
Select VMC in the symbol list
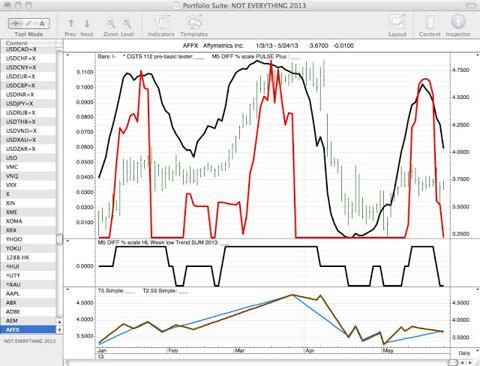(28, 167)
